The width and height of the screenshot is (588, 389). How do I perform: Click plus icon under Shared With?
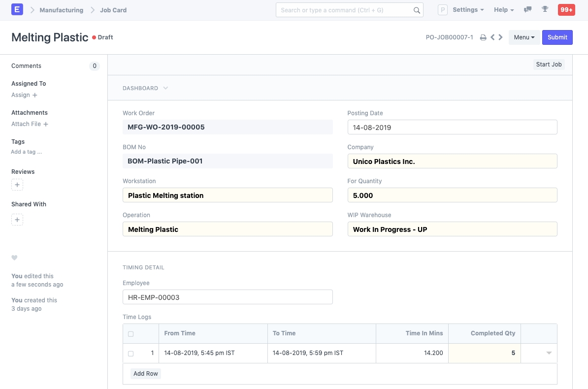coord(17,220)
